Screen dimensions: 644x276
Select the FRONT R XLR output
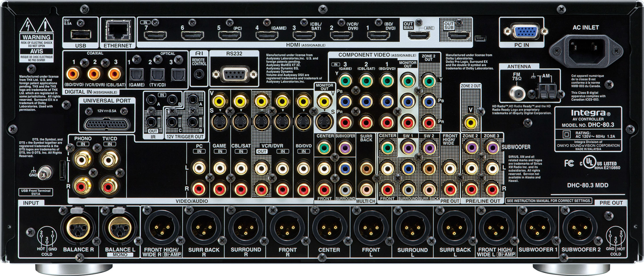pyautogui.click(x=287, y=227)
